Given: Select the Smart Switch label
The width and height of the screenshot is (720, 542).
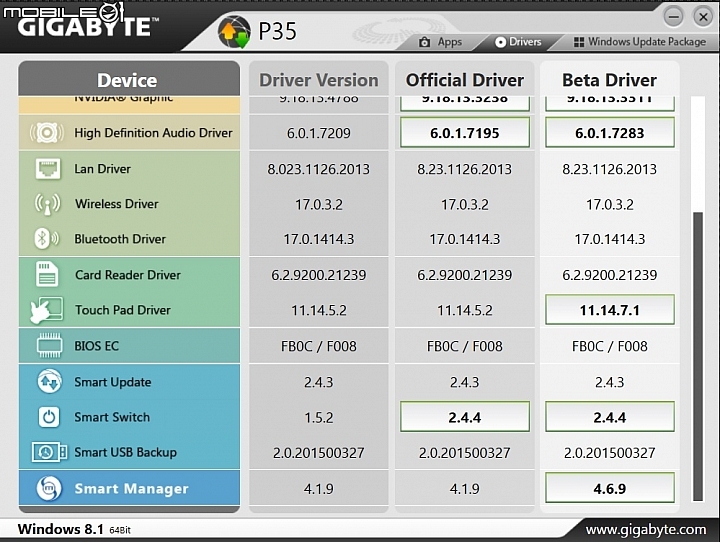Looking at the screenshot, I should (112, 417).
